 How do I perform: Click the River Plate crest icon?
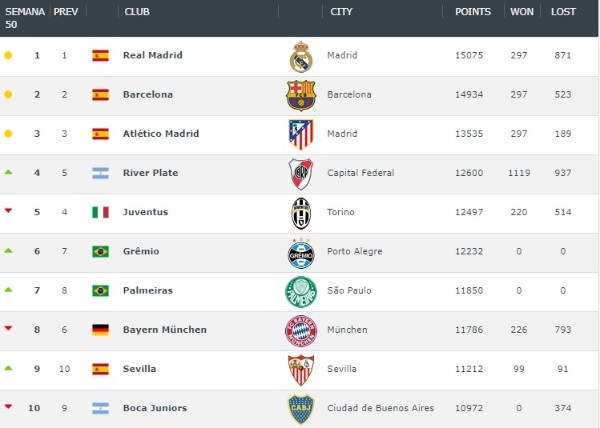click(301, 173)
